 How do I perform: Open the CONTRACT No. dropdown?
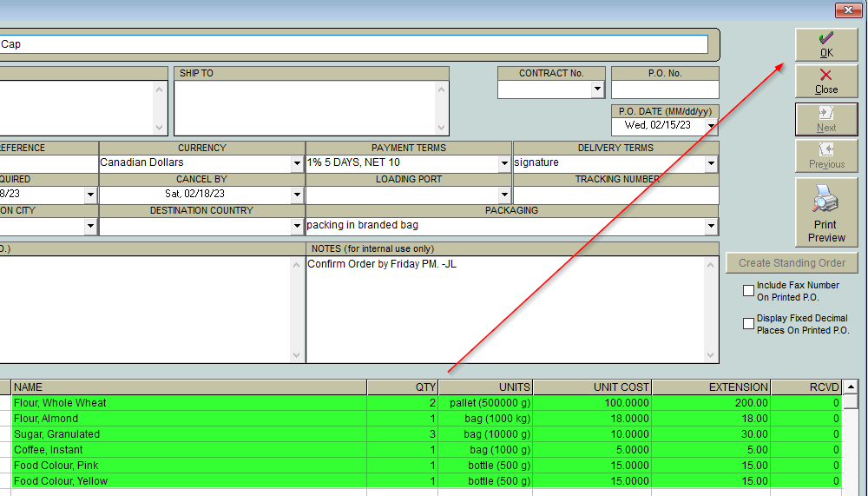[597, 89]
